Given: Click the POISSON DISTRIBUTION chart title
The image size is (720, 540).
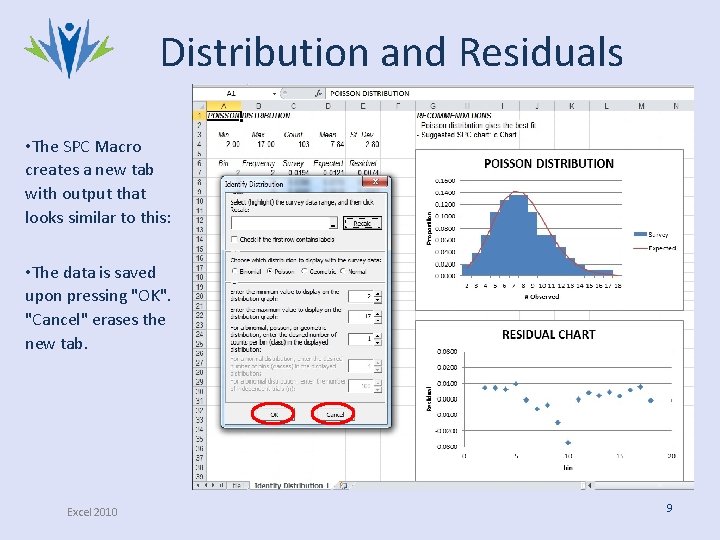Looking at the screenshot, I should pyautogui.click(x=549, y=163).
